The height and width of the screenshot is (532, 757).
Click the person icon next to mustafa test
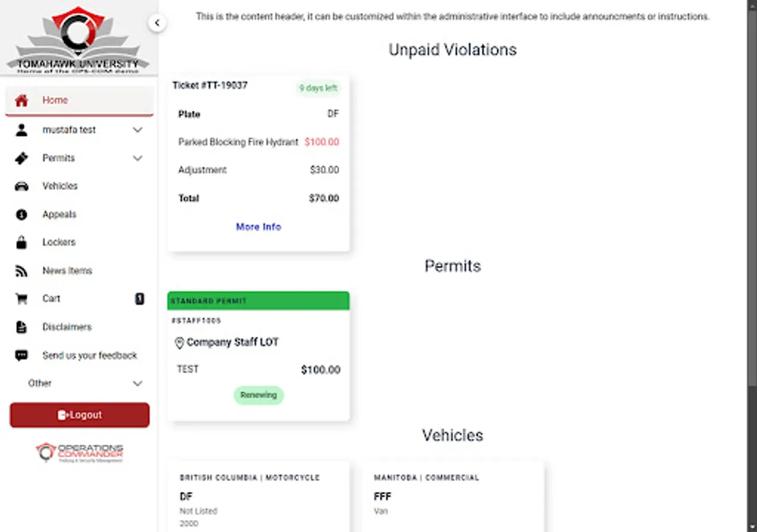click(21, 129)
